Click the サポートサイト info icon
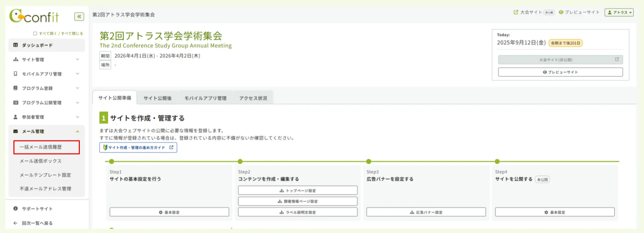Image resolution: width=644 pixels, height=233 pixels. (15, 208)
